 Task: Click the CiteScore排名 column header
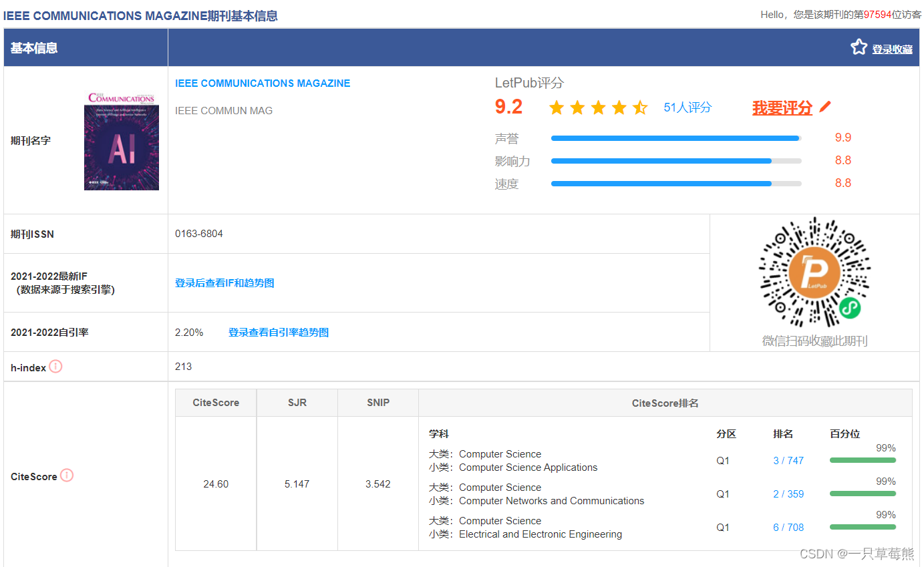[665, 403]
